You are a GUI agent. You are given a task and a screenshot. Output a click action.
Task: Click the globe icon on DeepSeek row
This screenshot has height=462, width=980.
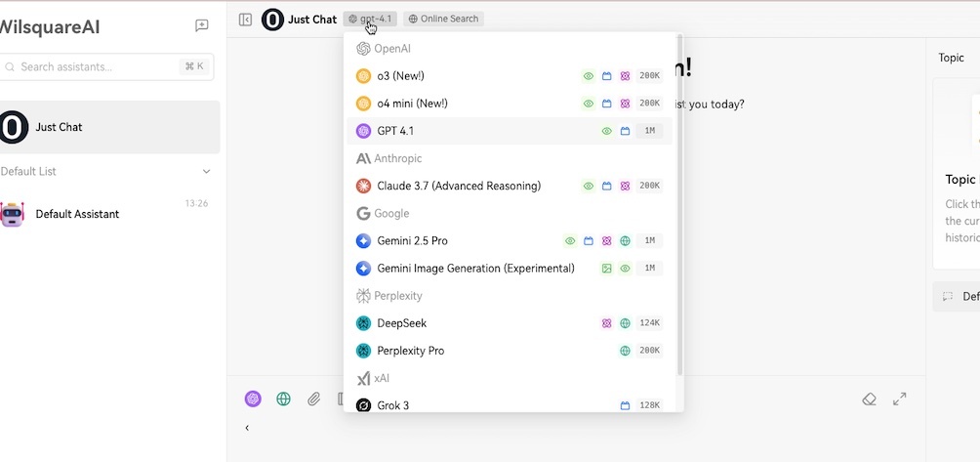(x=625, y=324)
